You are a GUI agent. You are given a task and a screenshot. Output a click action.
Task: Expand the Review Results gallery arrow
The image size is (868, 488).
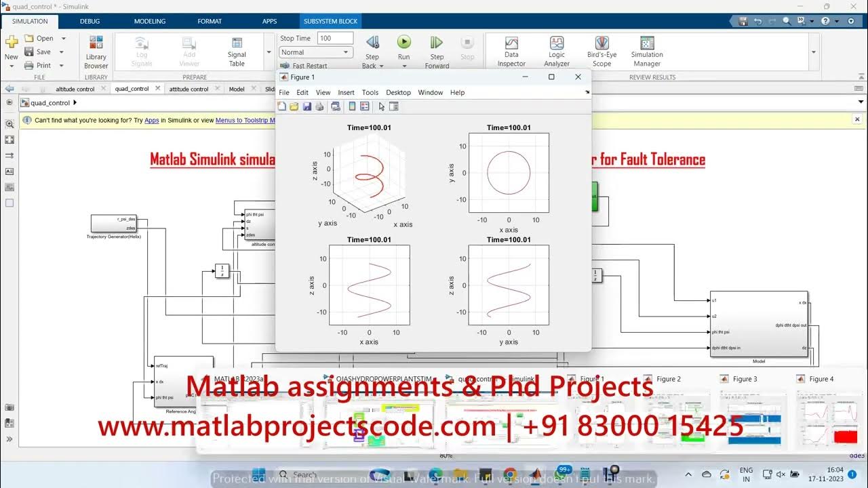pos(814,52)
